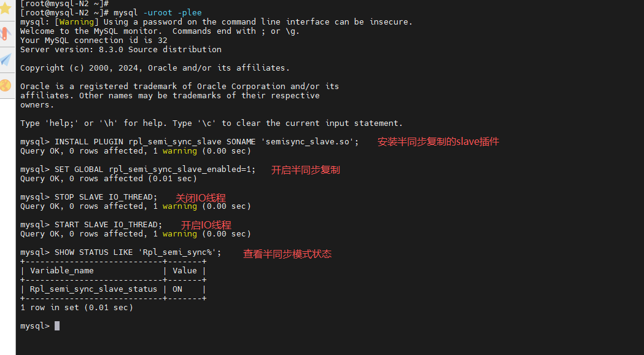Click the START SLAVE IO_THREAD command
This screenshot has height=355, width=644.
91,225
